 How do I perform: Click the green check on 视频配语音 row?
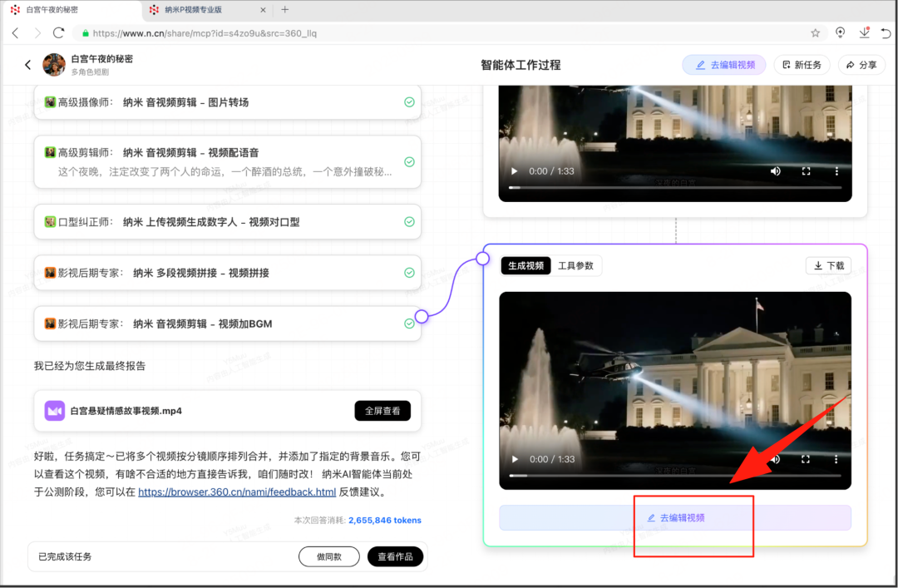coord(409,161)
